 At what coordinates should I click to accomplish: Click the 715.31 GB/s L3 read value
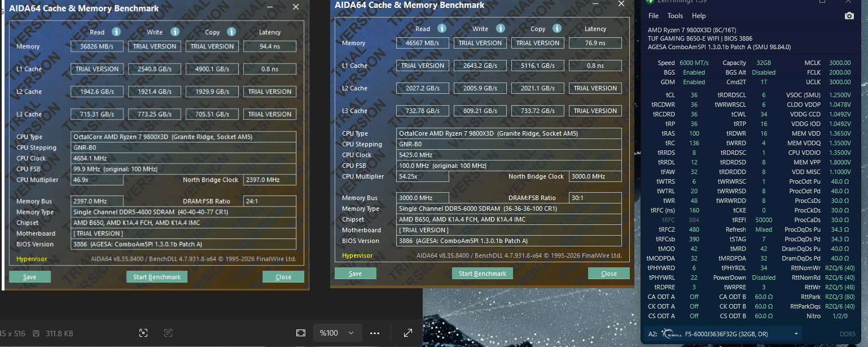tap(97, 114)
